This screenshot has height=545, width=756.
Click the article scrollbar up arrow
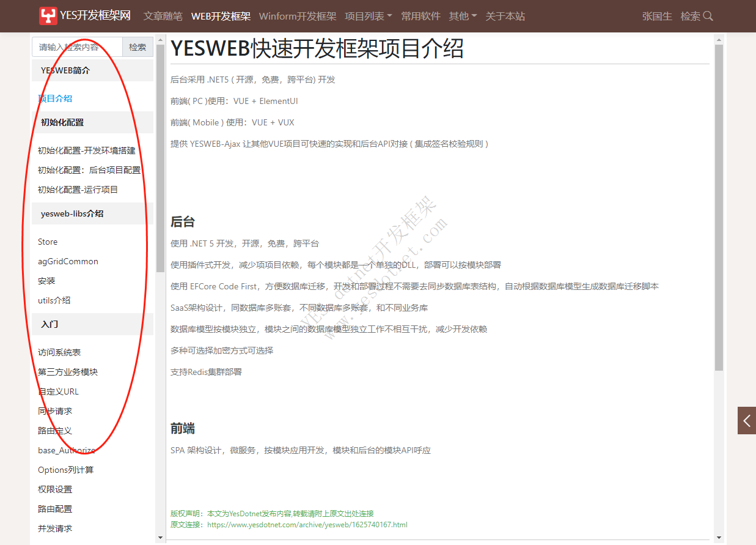719,39
